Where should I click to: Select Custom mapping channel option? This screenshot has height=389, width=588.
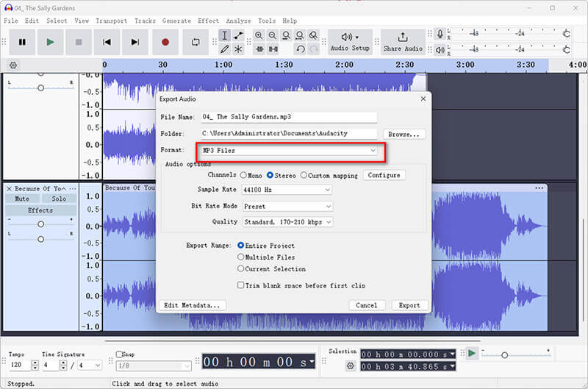coord(304,175)
